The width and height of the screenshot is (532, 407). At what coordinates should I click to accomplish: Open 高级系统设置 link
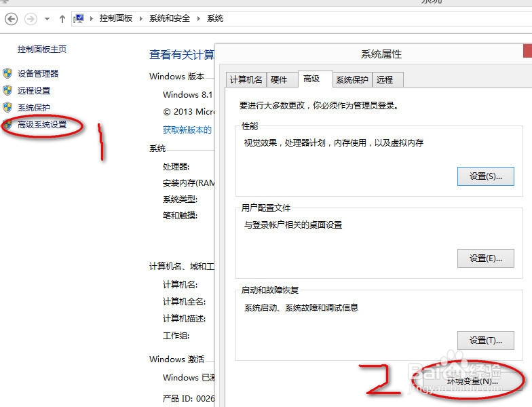(42, 125)
